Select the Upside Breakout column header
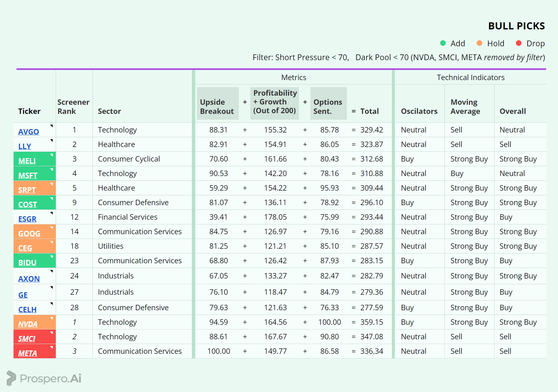This screenshot has width=558, height=392. click(x=218, y=103)
